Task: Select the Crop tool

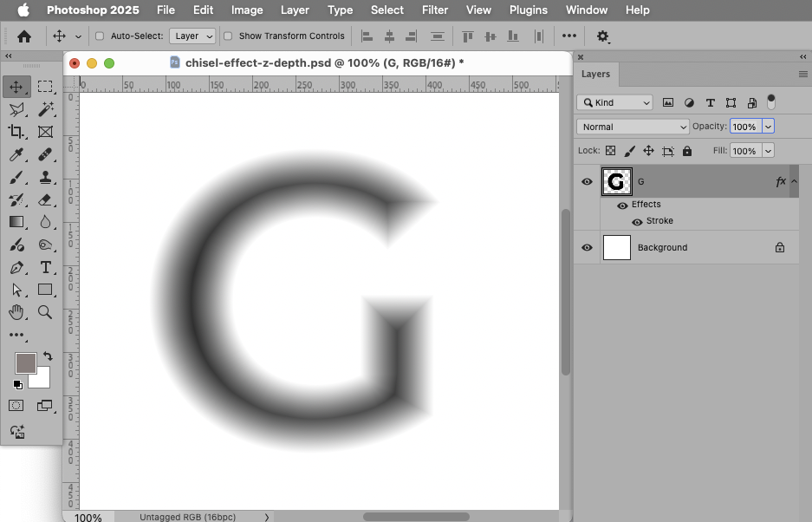Action: [17, 132]
